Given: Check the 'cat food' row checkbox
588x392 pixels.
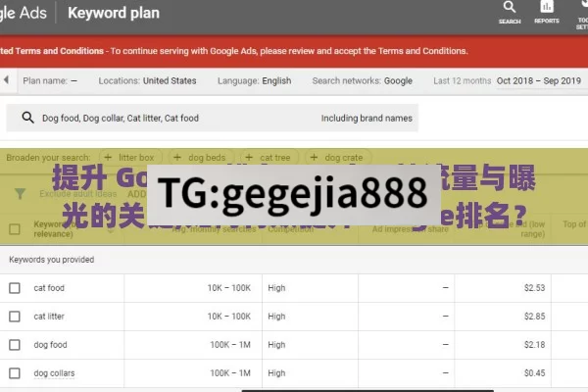Looking at the screenshot, I should point(15,288).
